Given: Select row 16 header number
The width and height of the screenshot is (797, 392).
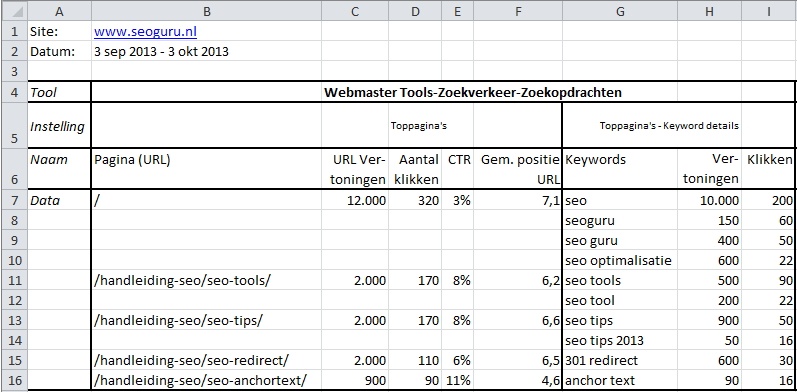Looking at the screenshot, I should [14, 380].
